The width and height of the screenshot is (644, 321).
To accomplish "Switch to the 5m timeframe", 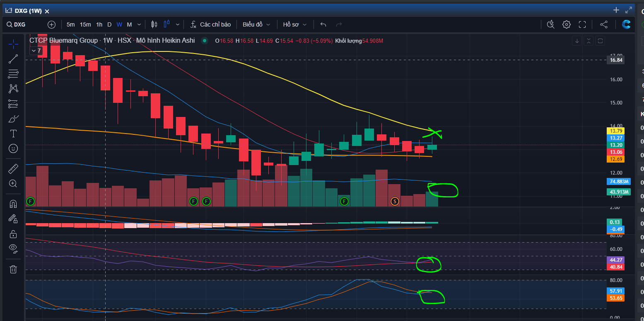I will tap(70, 24).
